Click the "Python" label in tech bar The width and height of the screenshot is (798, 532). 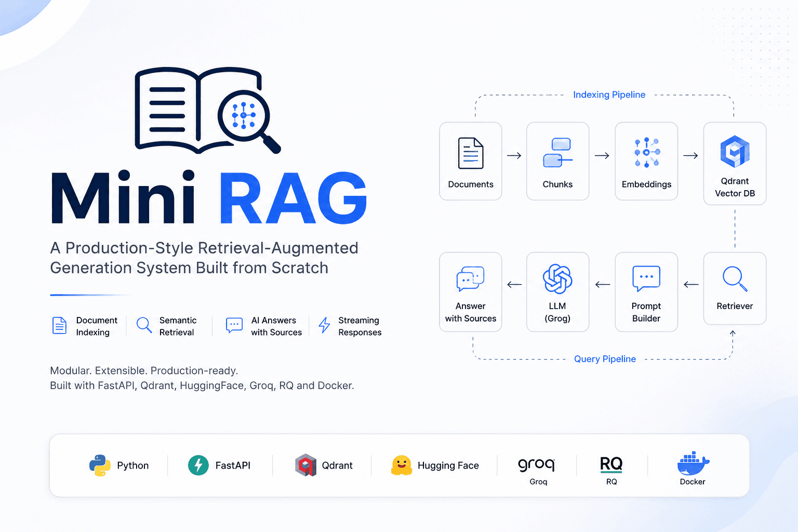click(133, 466)
